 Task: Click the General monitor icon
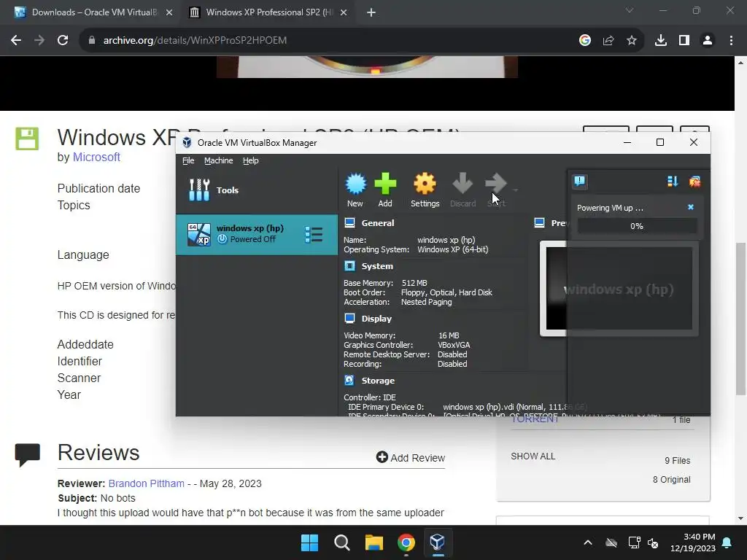(x=349, y=223)
